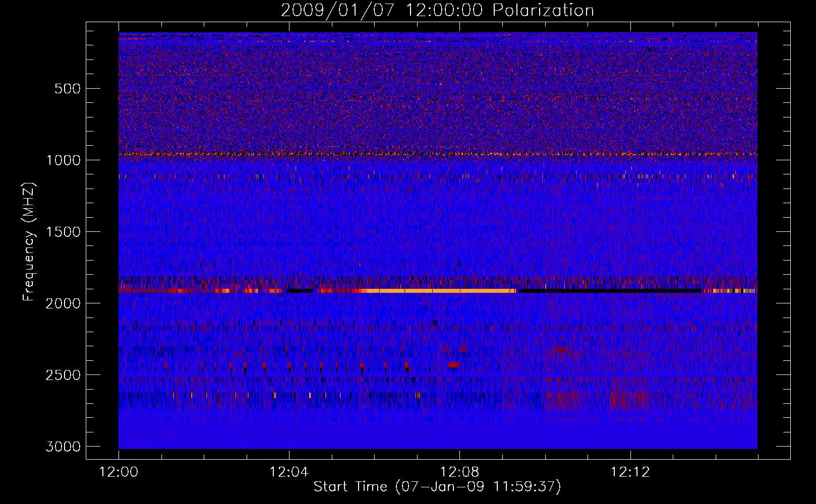The image size is (816, 504).
Task: Click the 2000 frequency tick label
Action: point(63,303)
